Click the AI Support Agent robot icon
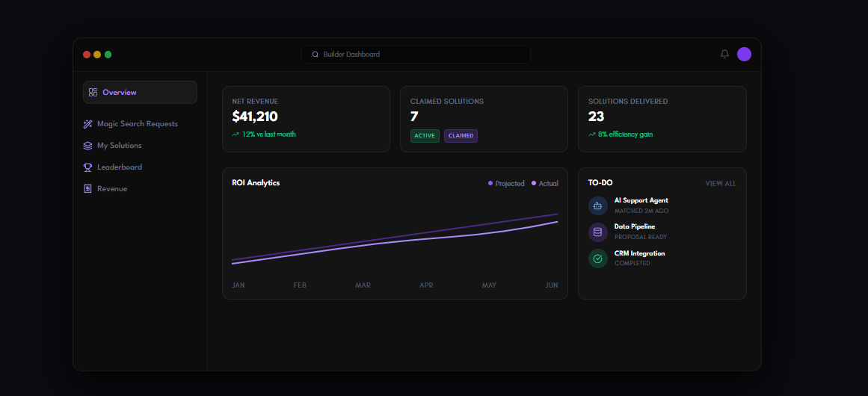This screenshot has height=396, width=868. 598,205
